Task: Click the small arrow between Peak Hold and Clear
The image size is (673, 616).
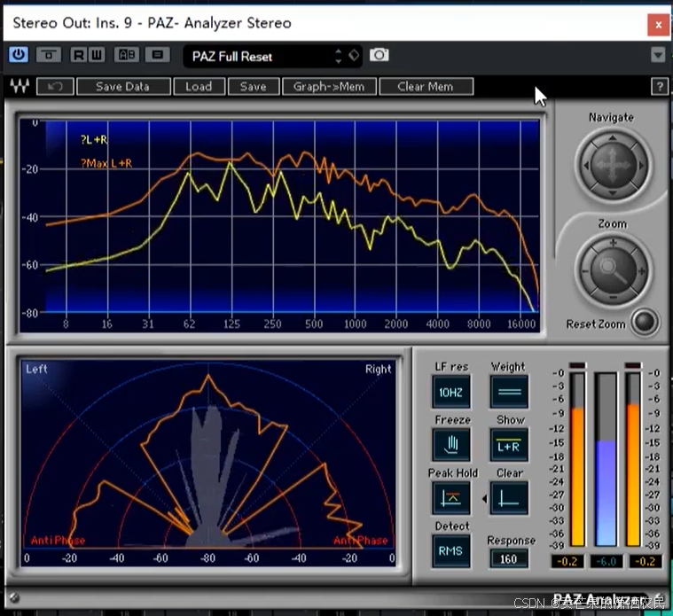Action: point(484,498)
